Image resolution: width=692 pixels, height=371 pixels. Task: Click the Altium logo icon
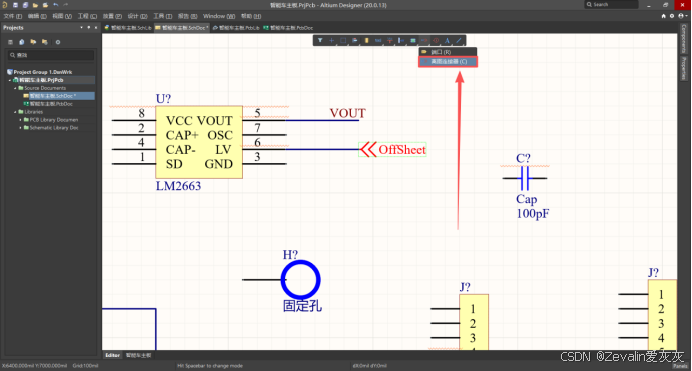pos(5,5)
